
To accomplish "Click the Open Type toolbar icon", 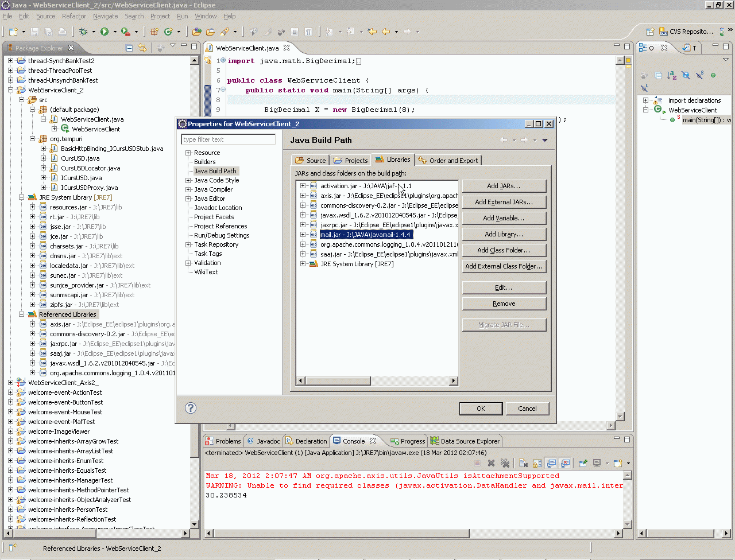I will (x=197, y=32).
